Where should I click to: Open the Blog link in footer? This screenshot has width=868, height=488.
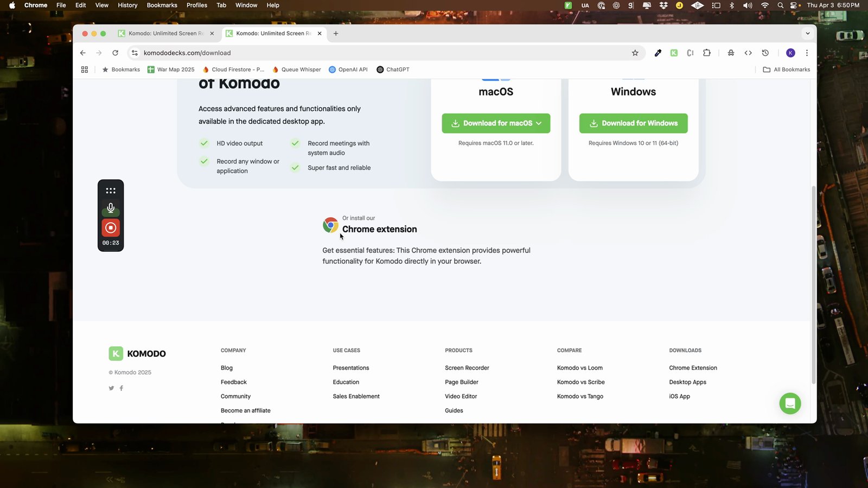tap(227, 368)
